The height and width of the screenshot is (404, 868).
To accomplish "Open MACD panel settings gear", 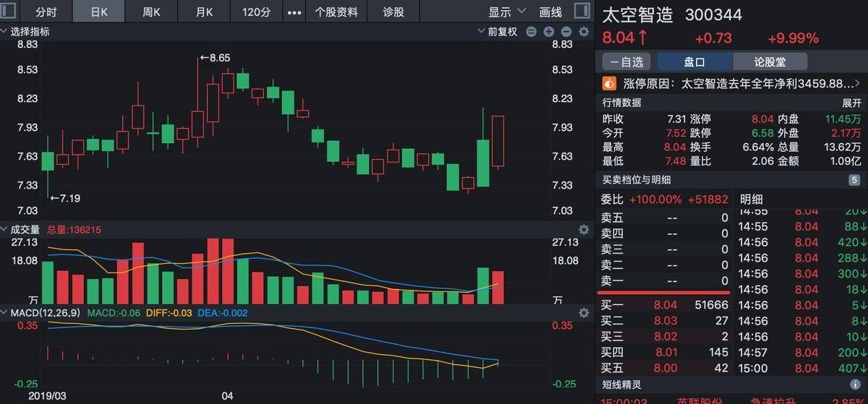I will 583,313.
